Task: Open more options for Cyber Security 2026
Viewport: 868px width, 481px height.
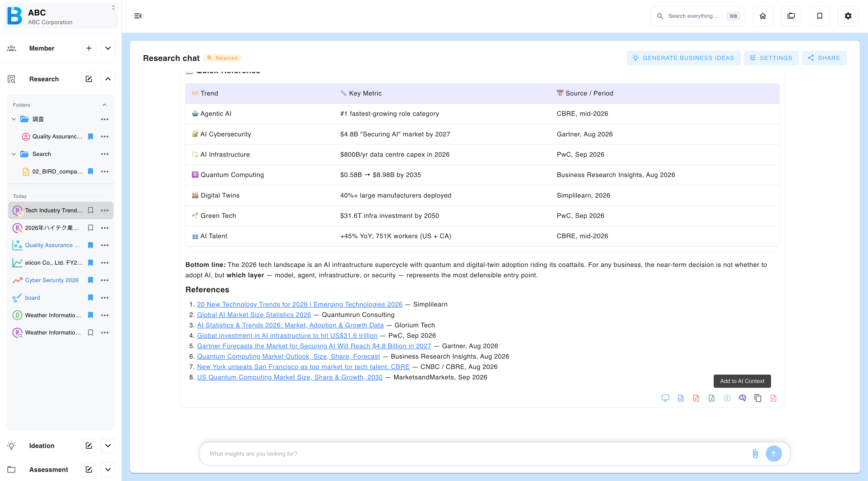Action: 105,280
